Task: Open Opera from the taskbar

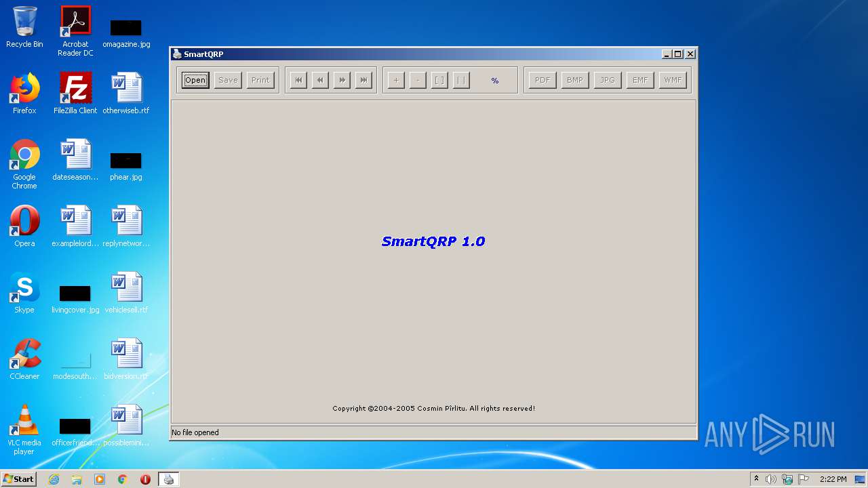Action: (x=145, y=479)
